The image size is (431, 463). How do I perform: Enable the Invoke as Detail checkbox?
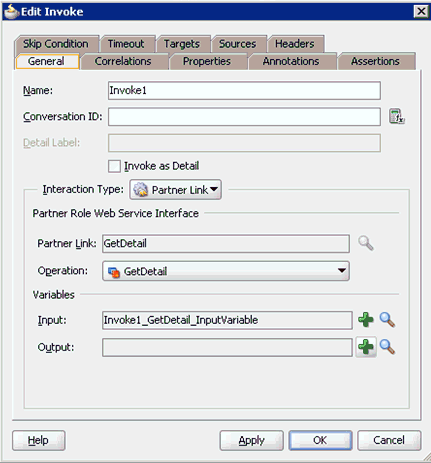pos(114,166)
